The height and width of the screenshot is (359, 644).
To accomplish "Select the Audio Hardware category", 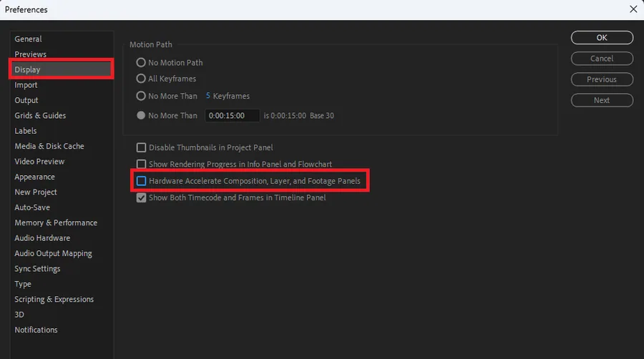I will (x=42, y=238).
